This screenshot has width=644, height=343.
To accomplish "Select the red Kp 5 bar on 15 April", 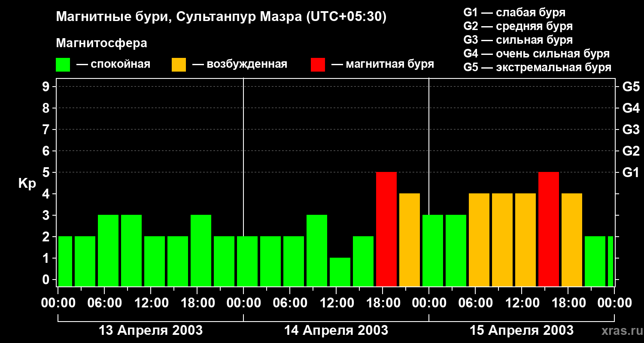I will [x=549, y=229].
